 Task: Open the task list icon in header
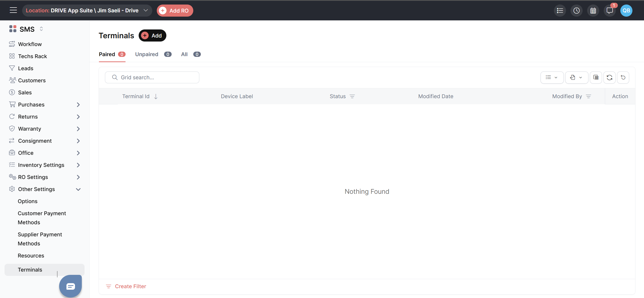point(560,11)
